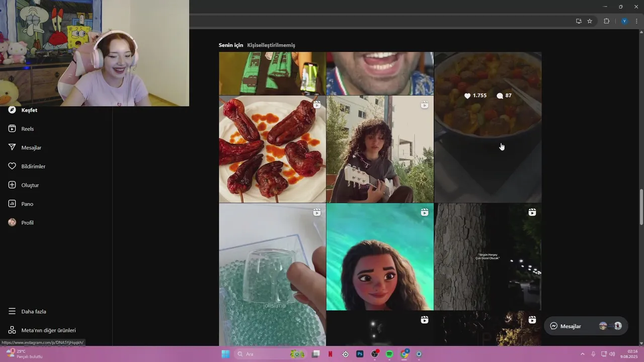Screen dimensions: 644x362
Task: Open Meta'nın diğer ürünleri
Action: point(42,330)
